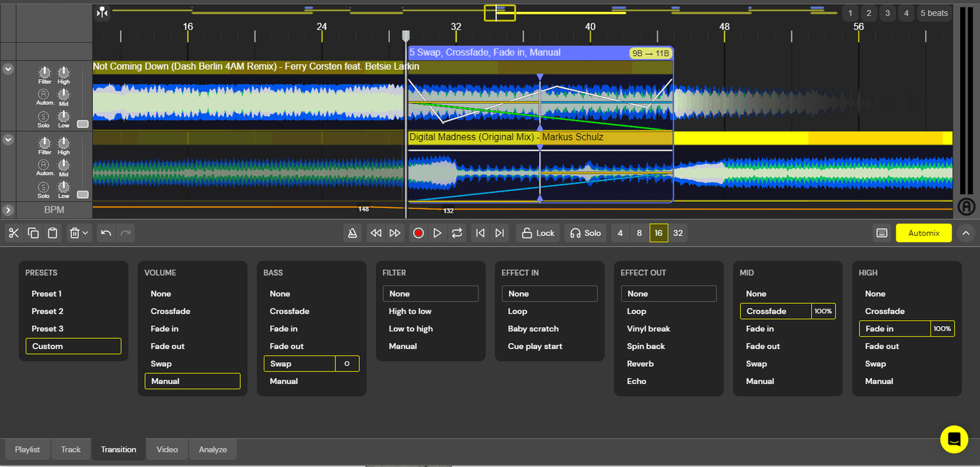
Task: Toggle the Lock button
Action: point(538,233)
